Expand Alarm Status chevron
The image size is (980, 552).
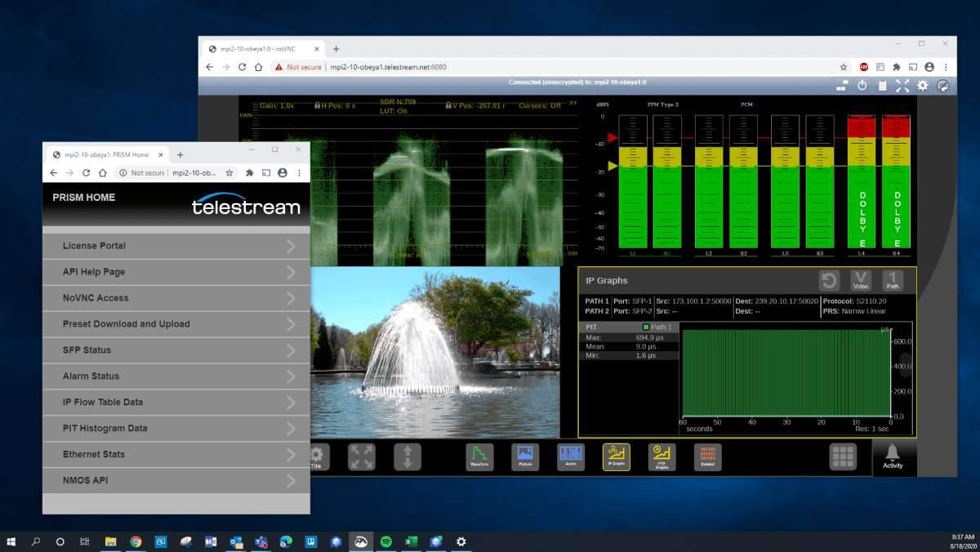(x=291, y=376)
